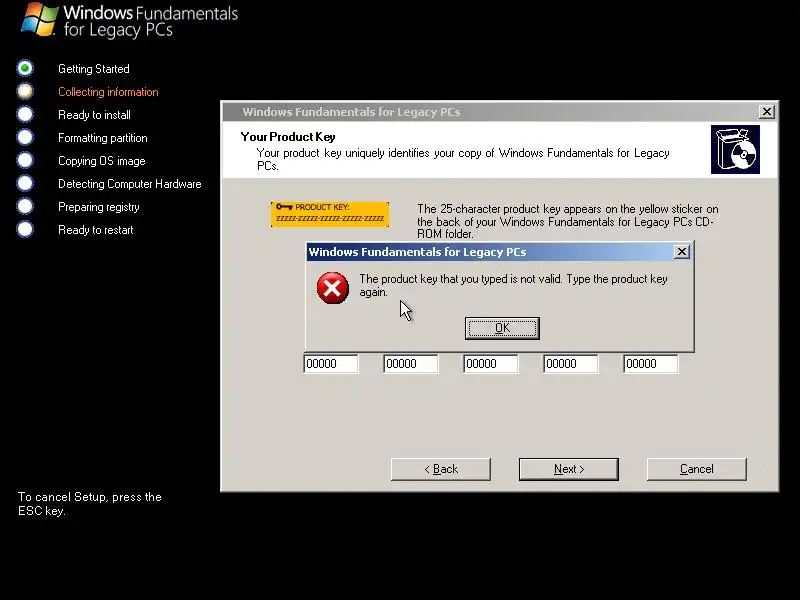Click OK in the invalid key dialog
Viewport: 800px width, 600px height.
point(502,328)
